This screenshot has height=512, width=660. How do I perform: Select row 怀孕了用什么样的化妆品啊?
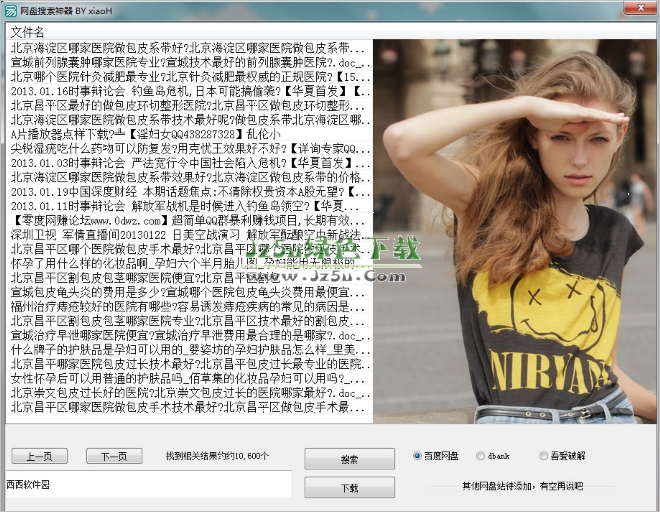coord(189,264)
